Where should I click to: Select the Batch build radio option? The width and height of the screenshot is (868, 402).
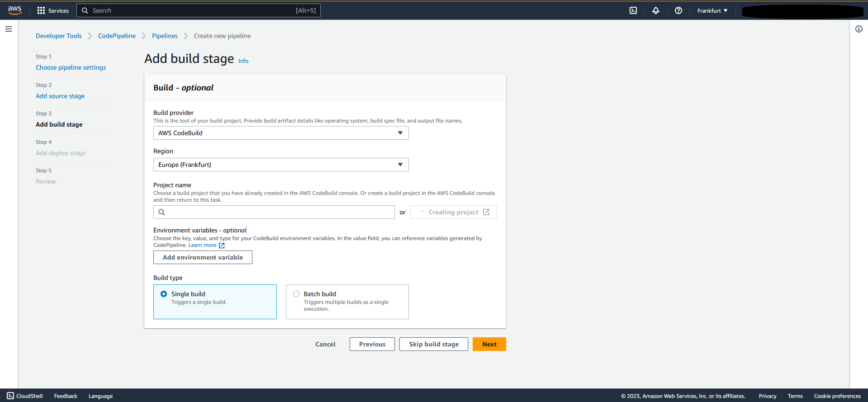(296, 294)
